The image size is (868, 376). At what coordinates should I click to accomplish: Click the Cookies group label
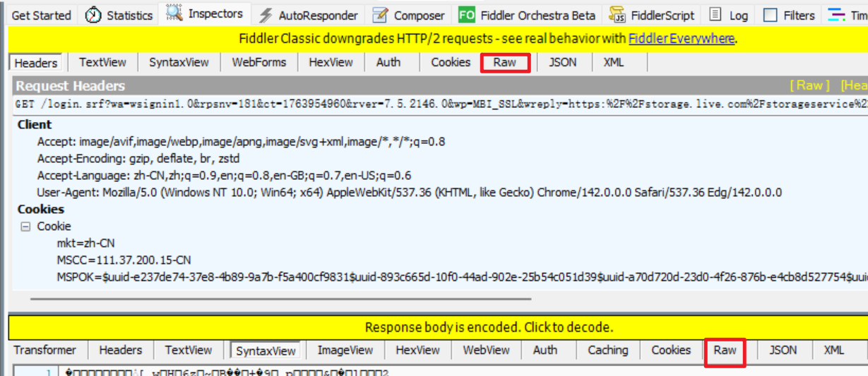point(40,210)
